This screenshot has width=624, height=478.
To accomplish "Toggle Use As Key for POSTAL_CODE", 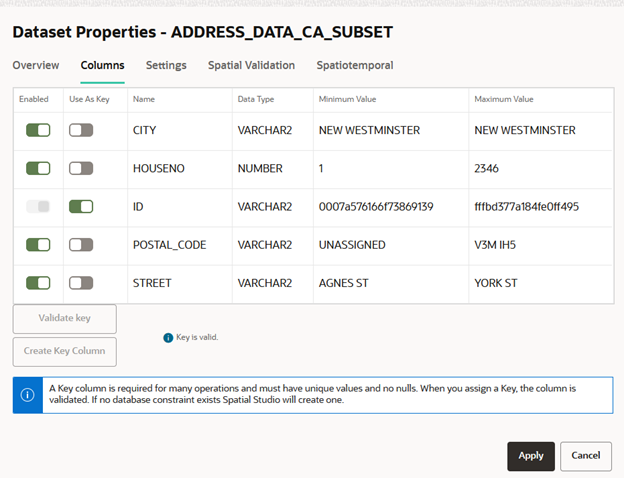I will [x=81, y=245].
